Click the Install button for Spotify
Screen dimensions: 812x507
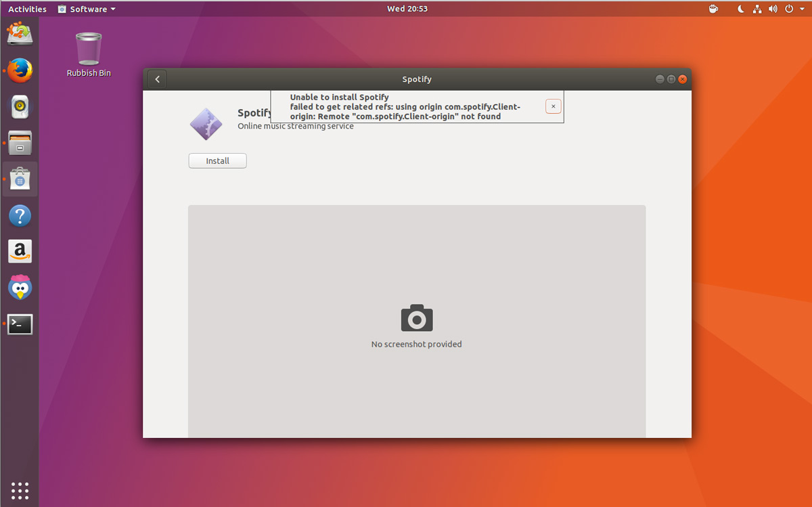pyautogui.click(x=217, y=161)
